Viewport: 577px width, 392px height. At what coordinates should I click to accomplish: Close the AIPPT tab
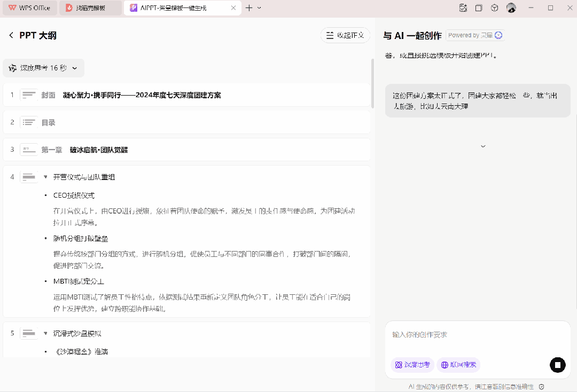(233, 8)
